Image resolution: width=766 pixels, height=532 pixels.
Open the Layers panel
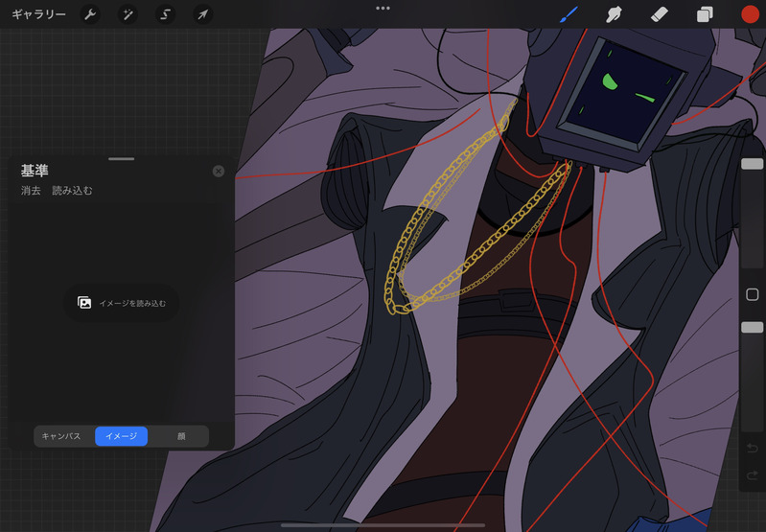pos(705,14)
